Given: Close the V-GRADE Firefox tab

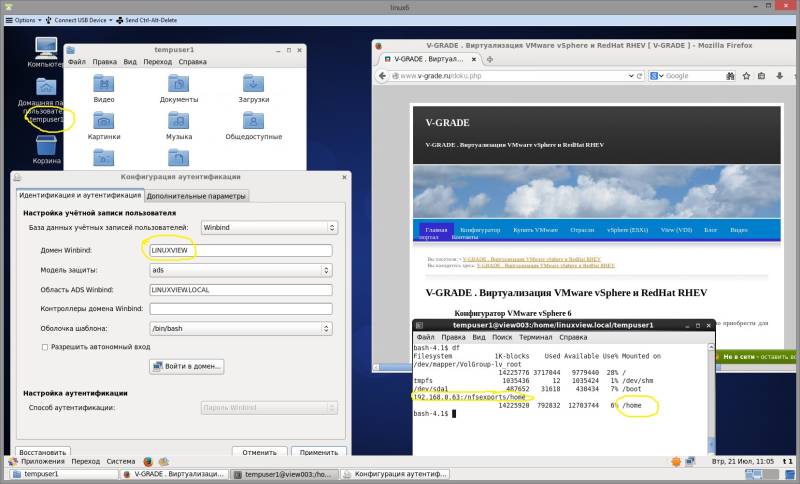Looking at the screenshot, I should click(x=473, y=59).
